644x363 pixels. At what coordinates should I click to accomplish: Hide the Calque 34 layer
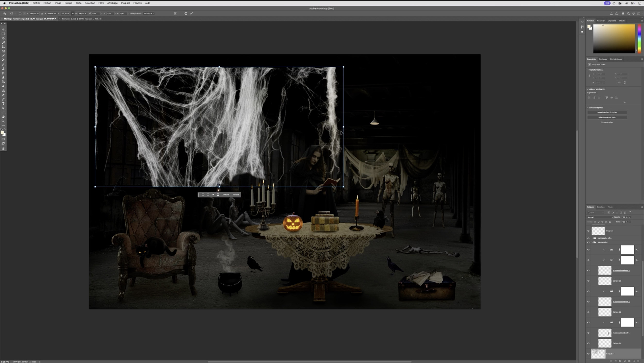pos(588,353)
